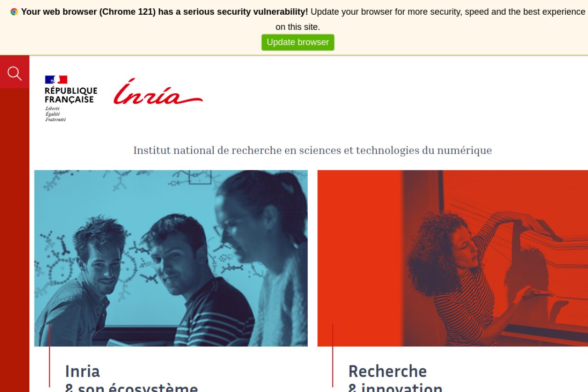The image size is (588, 392).
Task: Click the Chrome logo in warning banner
Action: tap(14, 12)
